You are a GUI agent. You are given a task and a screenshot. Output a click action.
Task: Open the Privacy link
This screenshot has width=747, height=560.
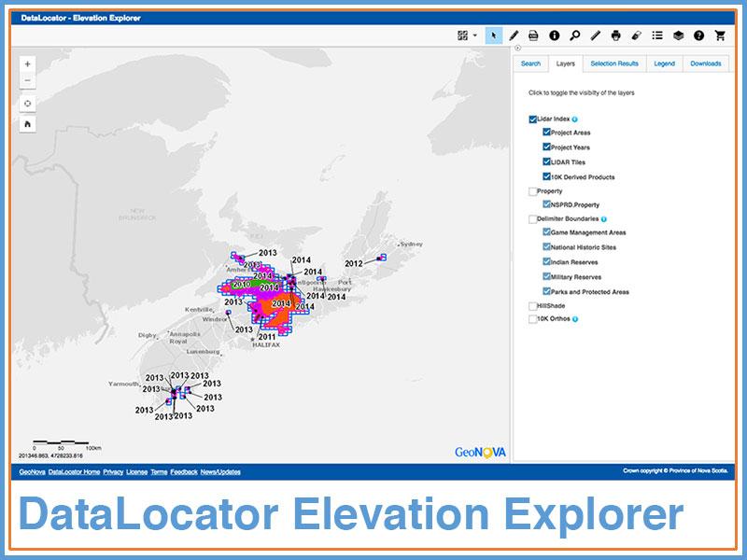tap(113, 472)
